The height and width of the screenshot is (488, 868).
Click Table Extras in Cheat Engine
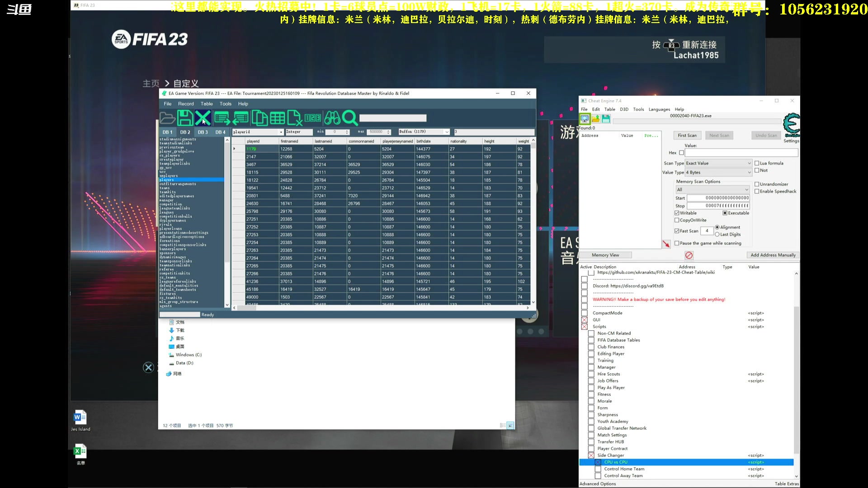tap(787, 484)
